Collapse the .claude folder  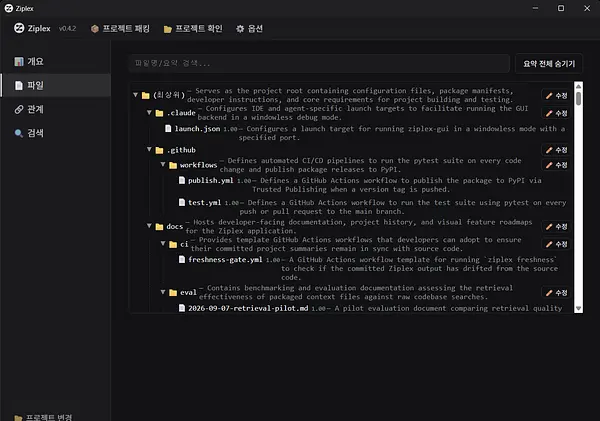pos(149,112)
